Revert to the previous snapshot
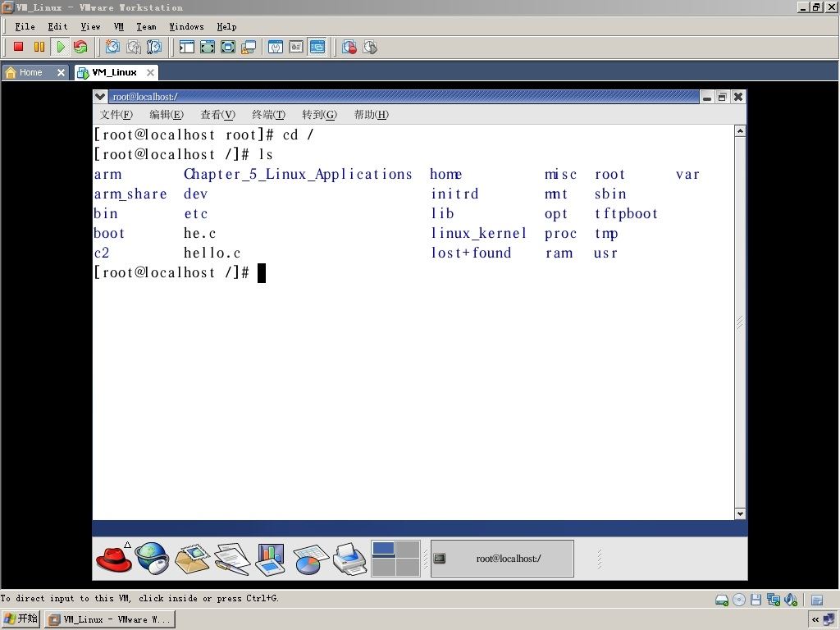This screenshot has width=840, height=630. [134, 47]
